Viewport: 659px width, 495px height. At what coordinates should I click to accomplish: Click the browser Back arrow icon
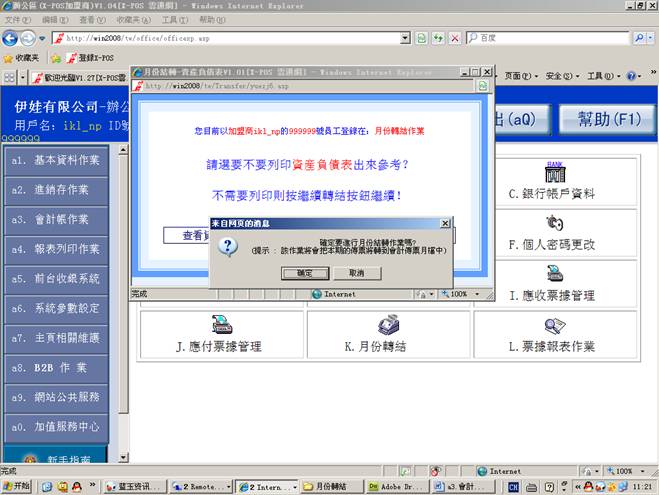[11, 38]
